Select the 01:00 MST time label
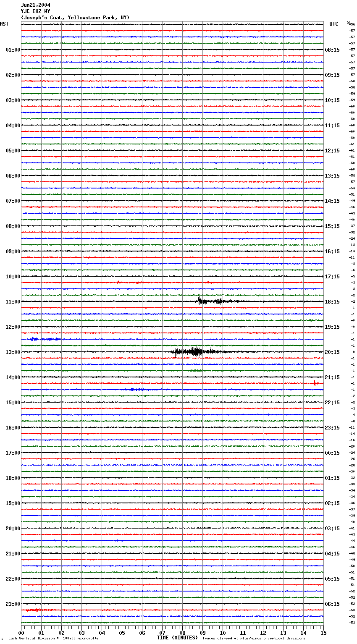This screenshot has width=357, height=644. tap(13, 50)
